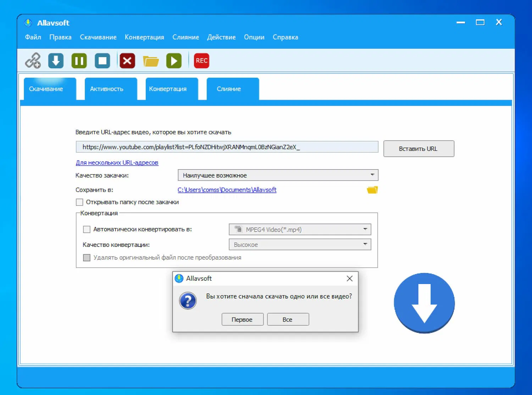Click the add URL link icon
The height and width of the screenshot is (395, 532).
tap(33, 61)
